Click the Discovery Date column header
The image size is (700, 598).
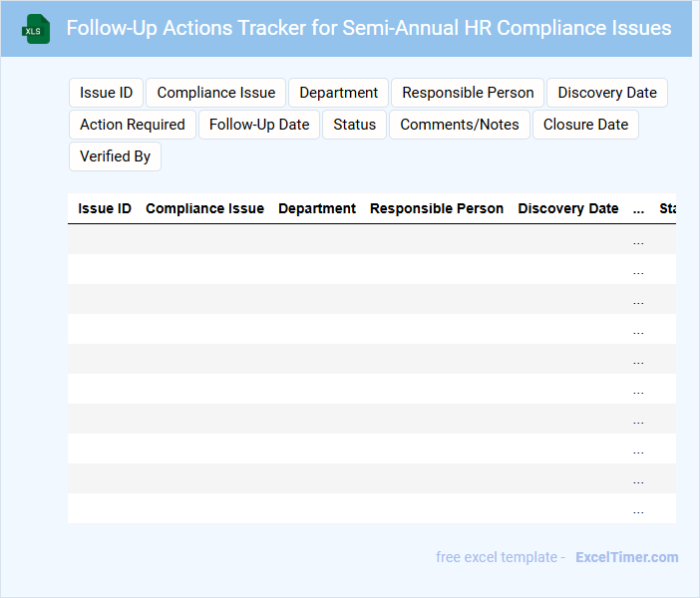(x=568, y=209)
